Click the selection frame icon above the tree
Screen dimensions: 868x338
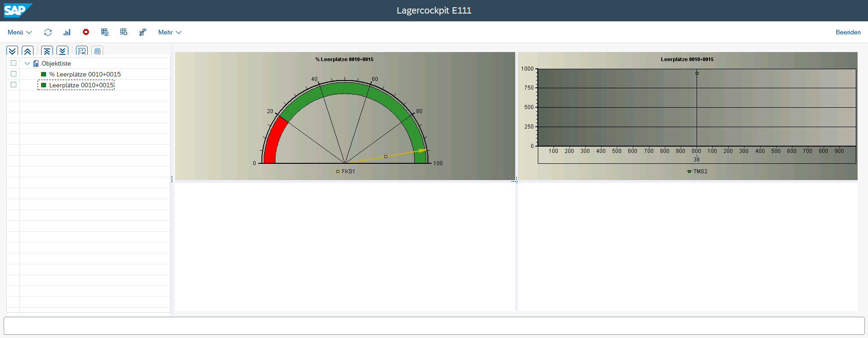tap(82, 51)
